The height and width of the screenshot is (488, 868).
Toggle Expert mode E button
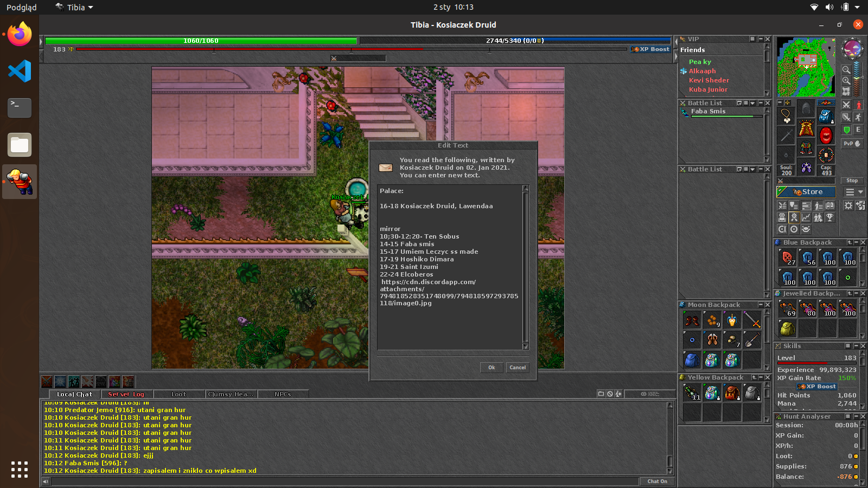point(858,130)
